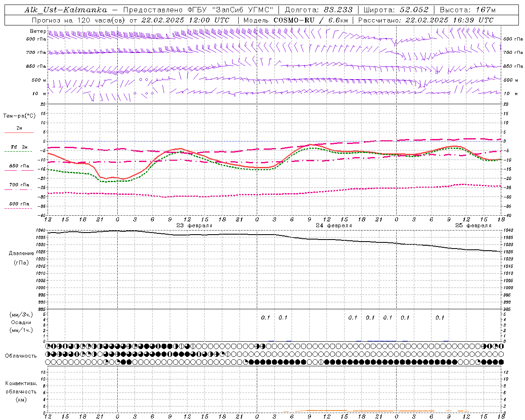Click the Облачность section label
The height and width of the screenshot is (420, 525).
21,356
